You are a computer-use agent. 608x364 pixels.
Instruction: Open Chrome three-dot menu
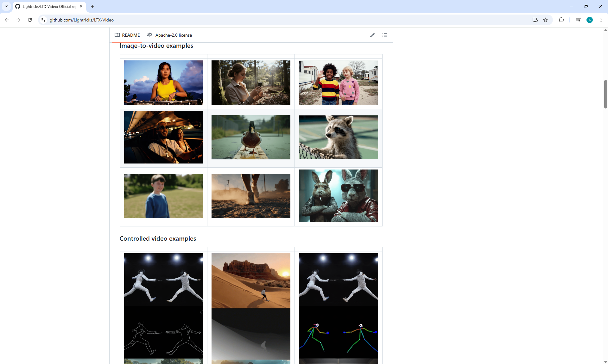point(601,20)
